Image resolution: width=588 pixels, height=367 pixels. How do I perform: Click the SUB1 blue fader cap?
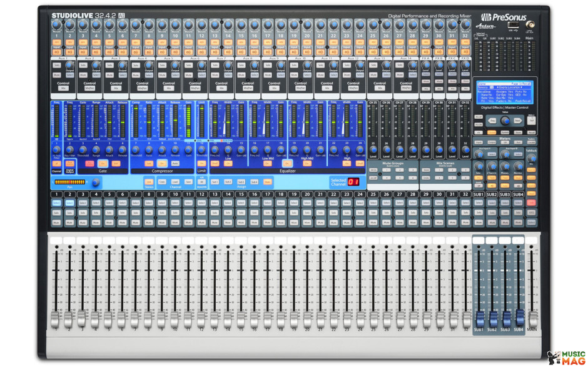pos(480,319)
